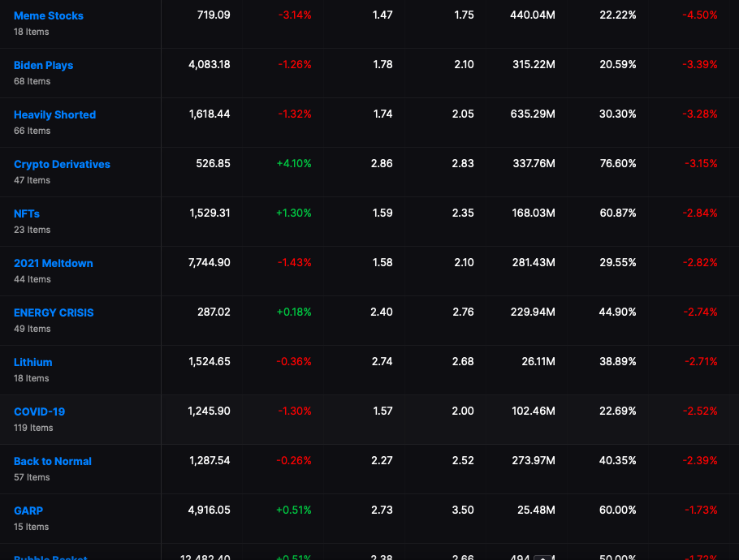Viewport: 739px width, 560px height.
Task: Click the 635.29M volume for Heavily Shorted
Action: 533,114
